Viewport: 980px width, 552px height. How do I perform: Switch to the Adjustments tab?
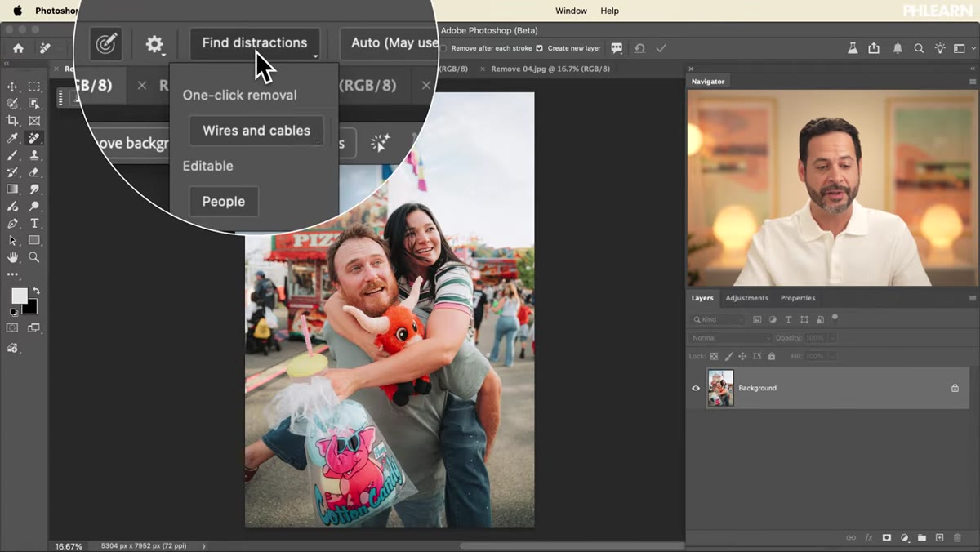tap(746, 298)
